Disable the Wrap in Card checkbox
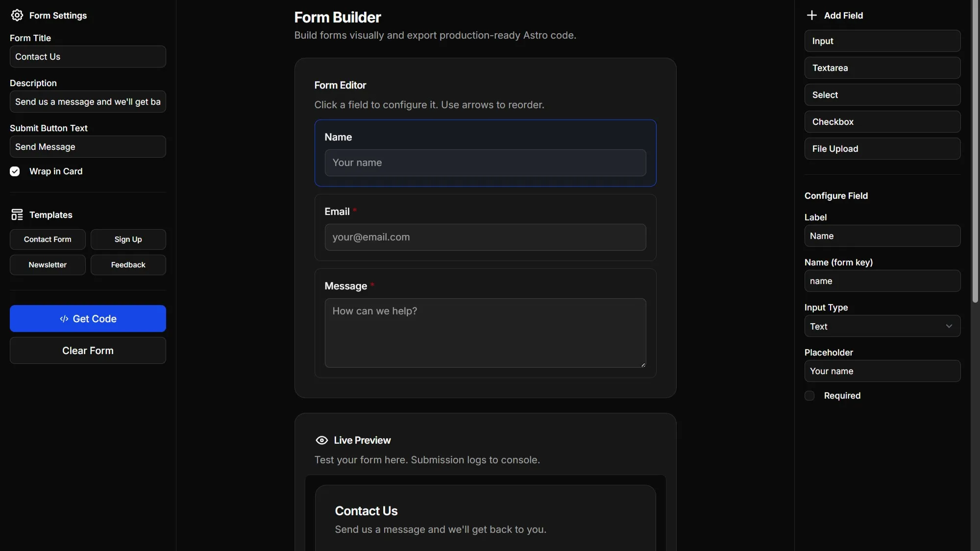The width and height of the screenshot is (980, 551). click(x=15, y=171)
